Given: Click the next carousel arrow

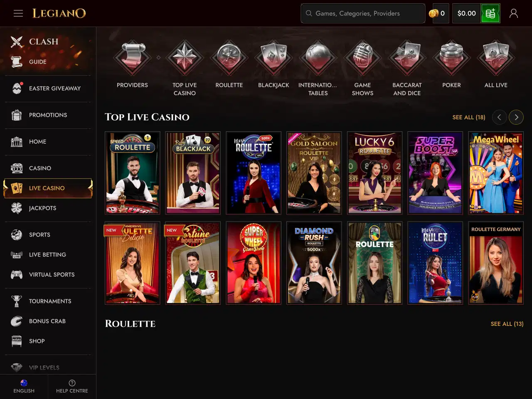Looking at the screenshot, I should pos(516,117).
